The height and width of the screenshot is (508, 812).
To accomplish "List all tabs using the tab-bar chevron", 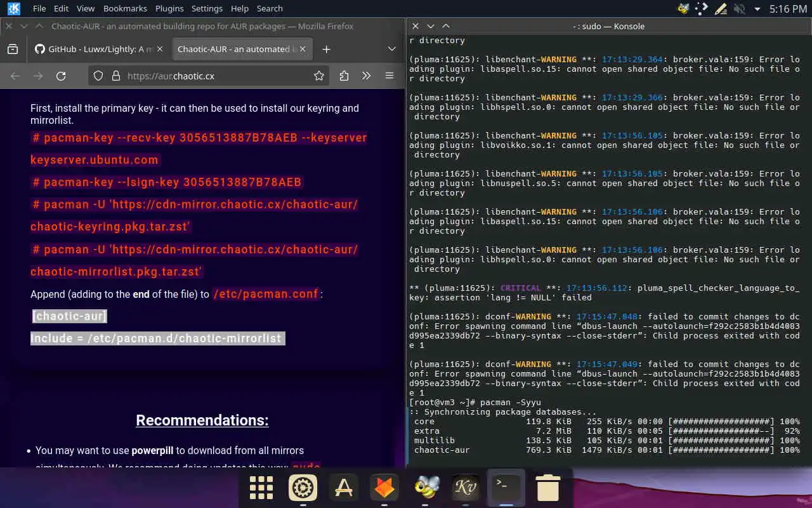I will point(392,49).
